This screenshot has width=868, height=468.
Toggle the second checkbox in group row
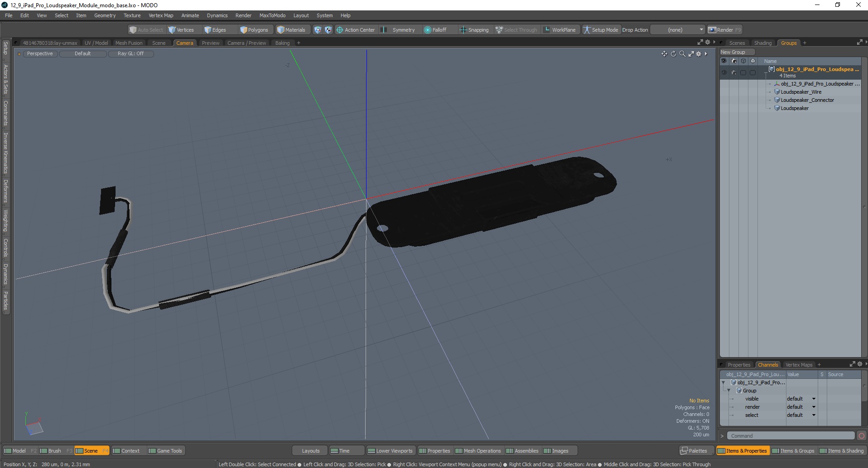click(753, 72)
